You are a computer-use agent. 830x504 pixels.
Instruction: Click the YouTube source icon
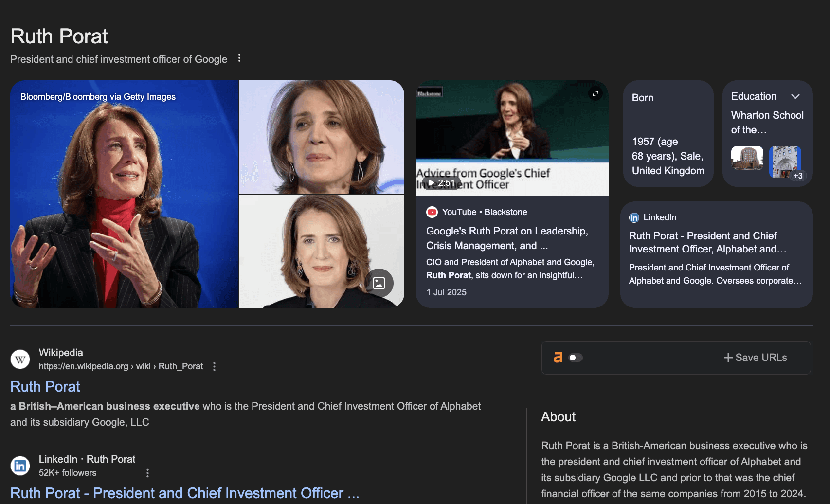(x=432, y=212)
